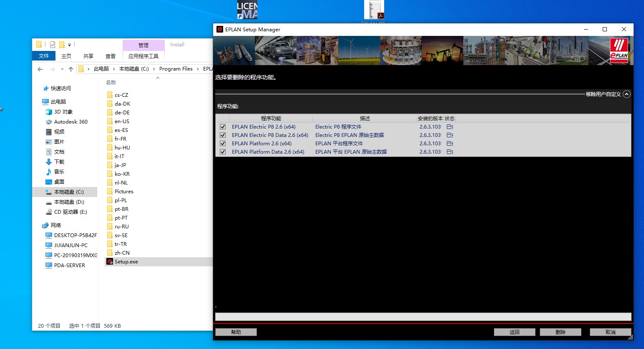Collapse the 移除用户自定义 section arrow

[x=626, y=94]
